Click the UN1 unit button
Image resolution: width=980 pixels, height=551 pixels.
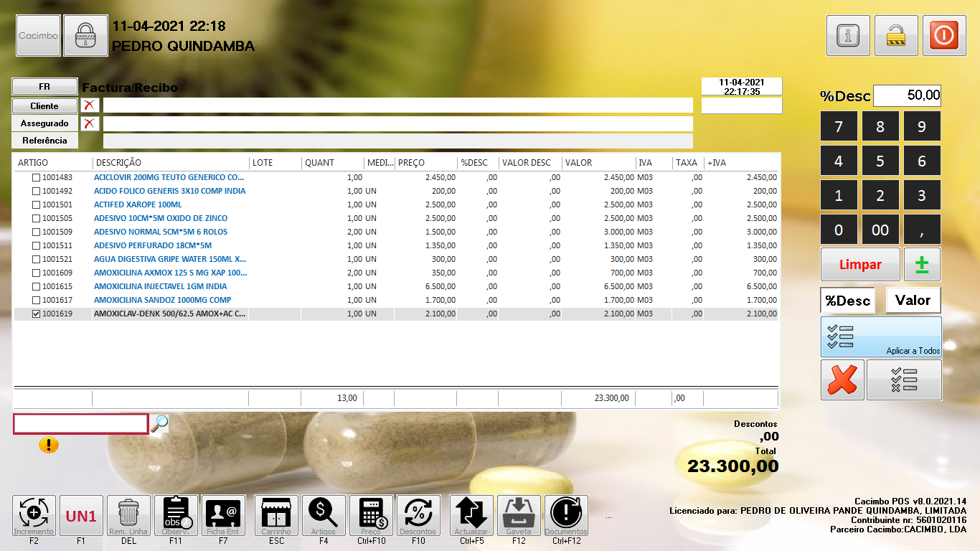click(81, 515)
